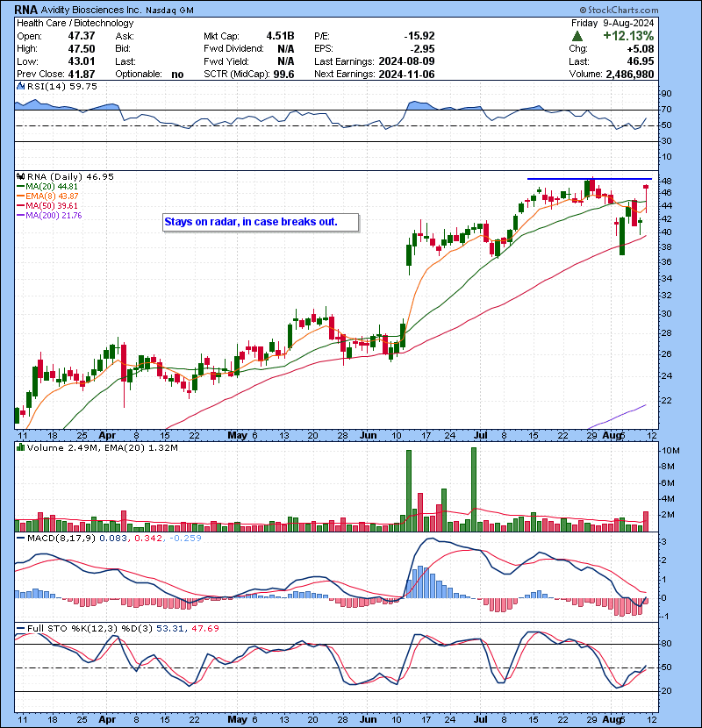Click the Optionable value no
The height and width of the screenshot is (728, 702).
[177, 75]
